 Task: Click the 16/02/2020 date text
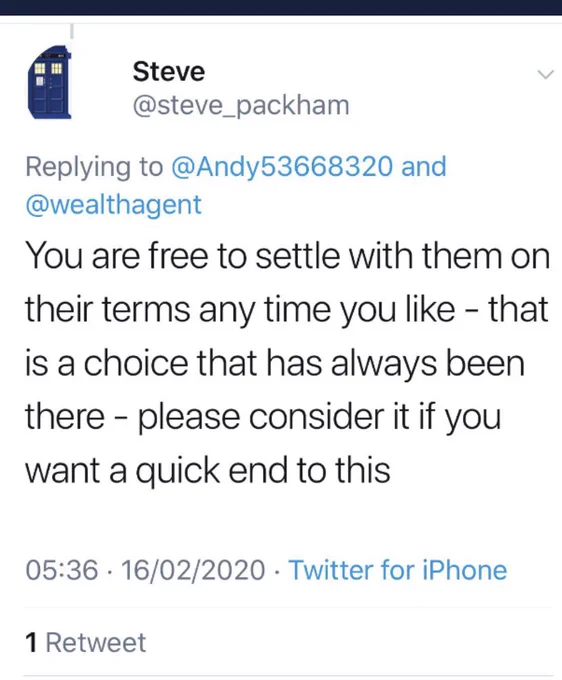click(x=193, y=570)
